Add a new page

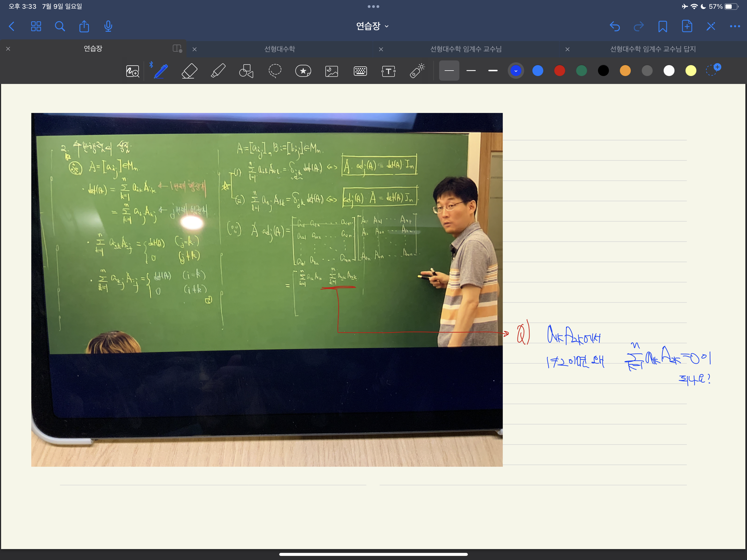click(687, 26)
